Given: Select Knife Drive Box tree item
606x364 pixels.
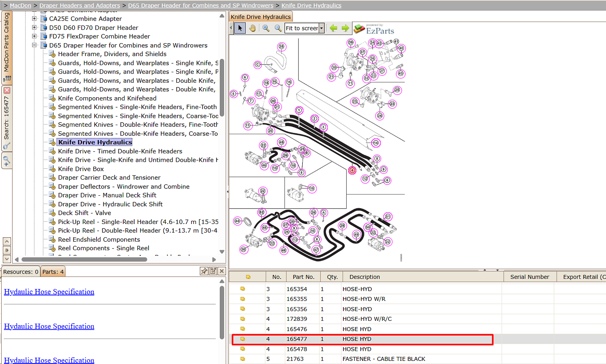Looking at the screenshot, I should click(x=81, y=169).
